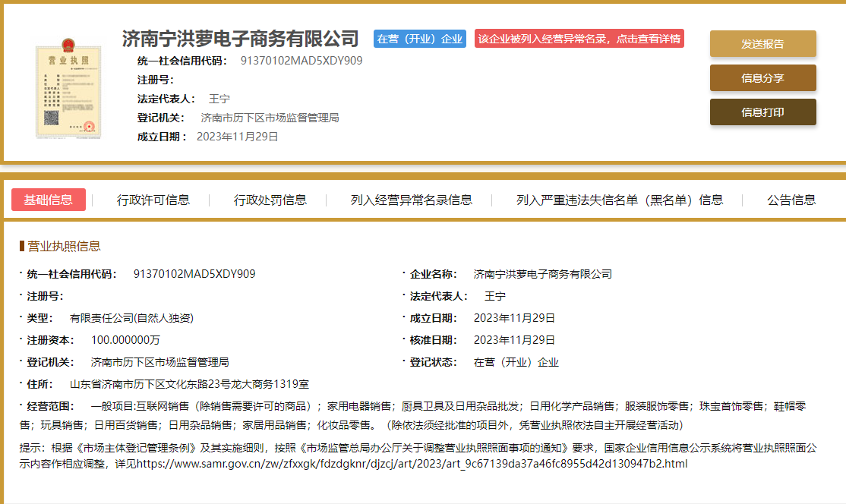Click the 发送报告 button
This screenshot has width=846, height=504.
click(762, 44)
